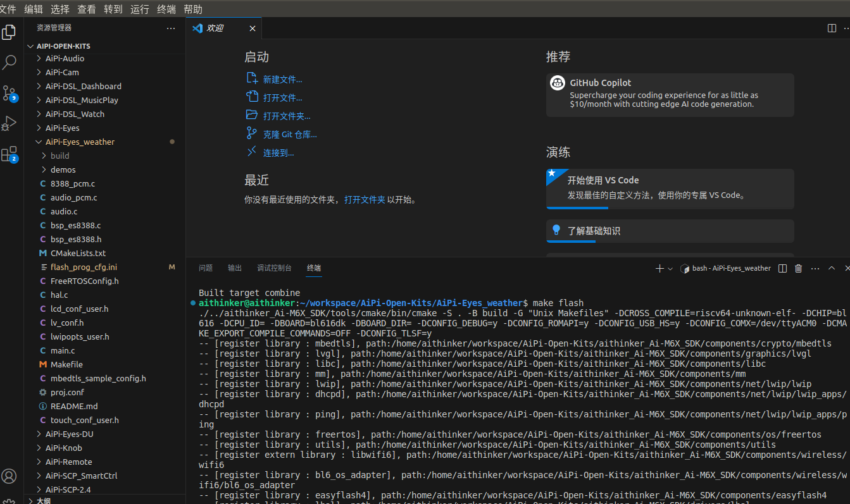Select the 终端 panel tab
Image resolution: width=850 pixels, height=504 pixels.
click(x=314, y=268)
